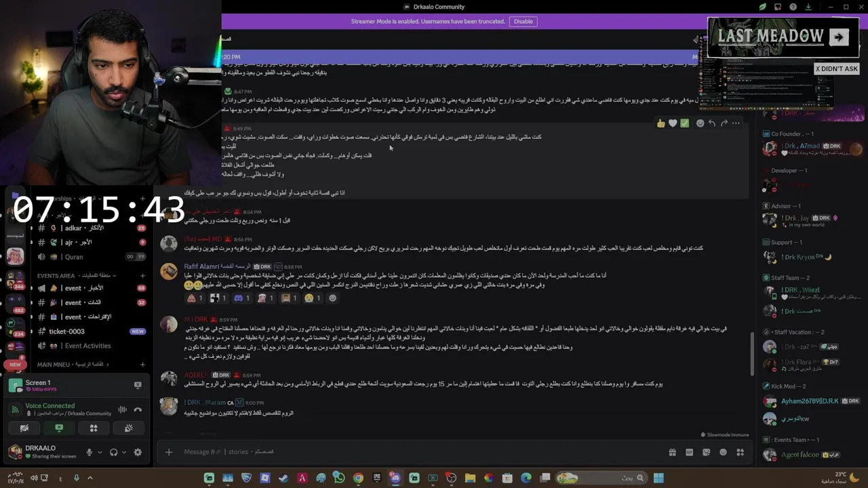This screenshot has width=868, height=488.
Task: Open the sticker picker in message bar
Action: coord(706,452)
